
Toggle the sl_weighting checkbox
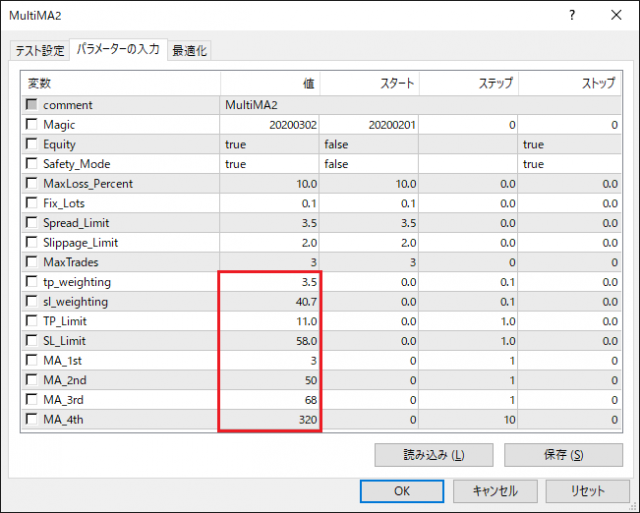(31, 301)
